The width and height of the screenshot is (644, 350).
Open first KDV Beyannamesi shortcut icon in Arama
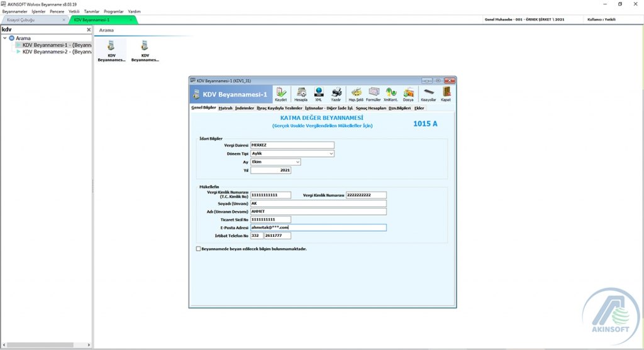point(111,51)
